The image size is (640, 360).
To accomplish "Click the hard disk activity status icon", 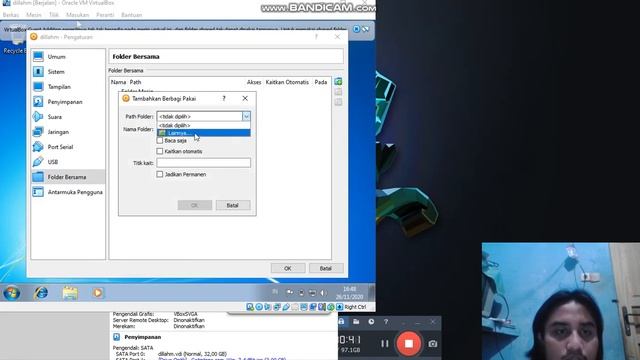I will [x=250, y=307].
